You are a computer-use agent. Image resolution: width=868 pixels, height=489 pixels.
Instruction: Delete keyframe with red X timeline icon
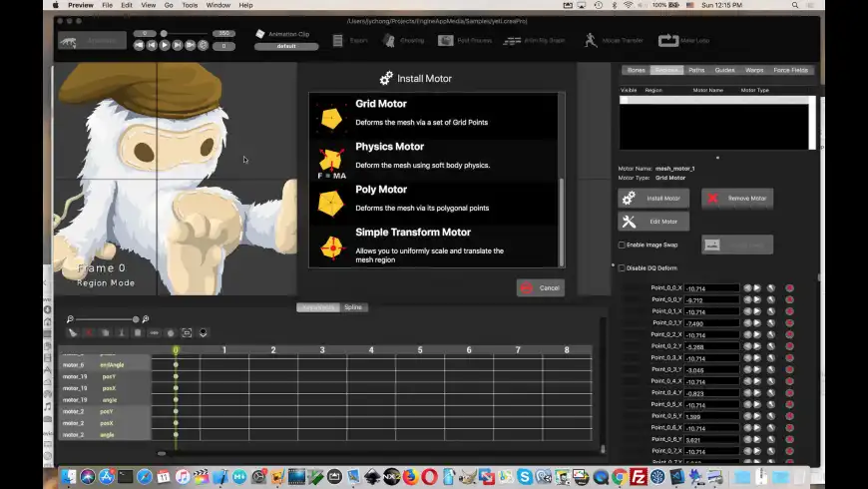pyautogui.click(x=89, y=332)
